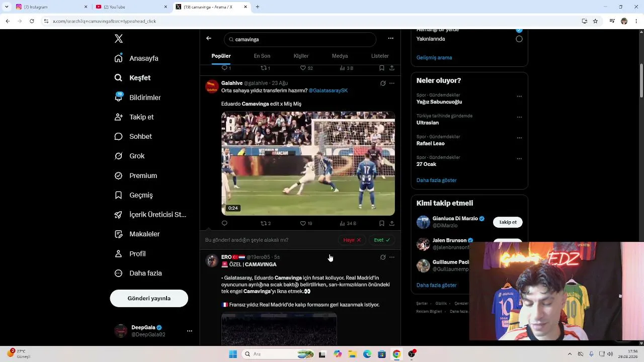Switch to the Kişiler tab
644x362 pixels.
[x=301, y=56]
